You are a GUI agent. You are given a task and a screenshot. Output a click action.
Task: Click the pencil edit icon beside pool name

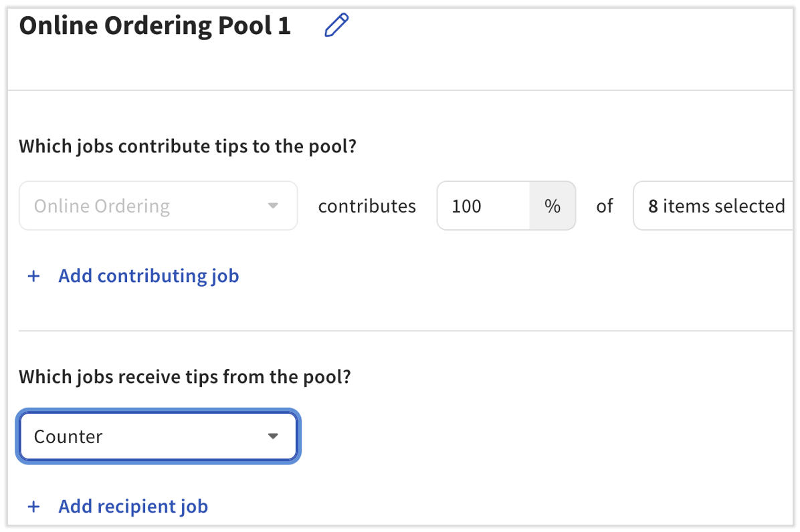pyautogui.click(x=336, y=25)
